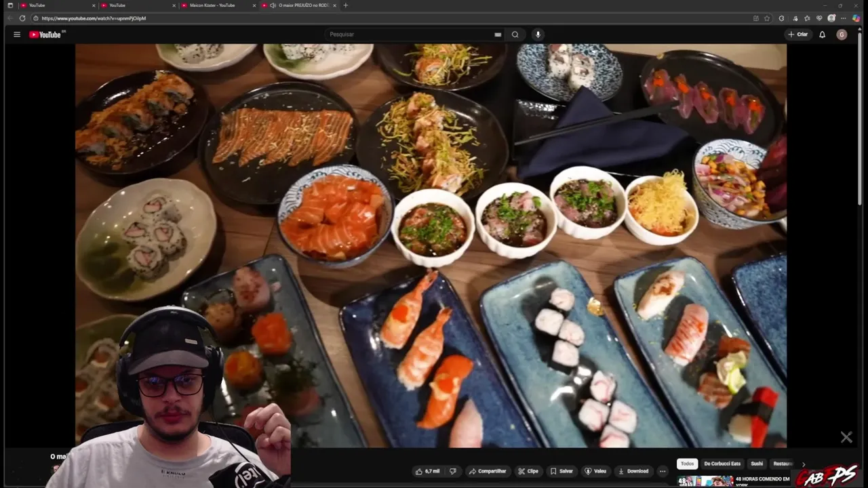Open YouTube notifications bell

tap(822, 35)
